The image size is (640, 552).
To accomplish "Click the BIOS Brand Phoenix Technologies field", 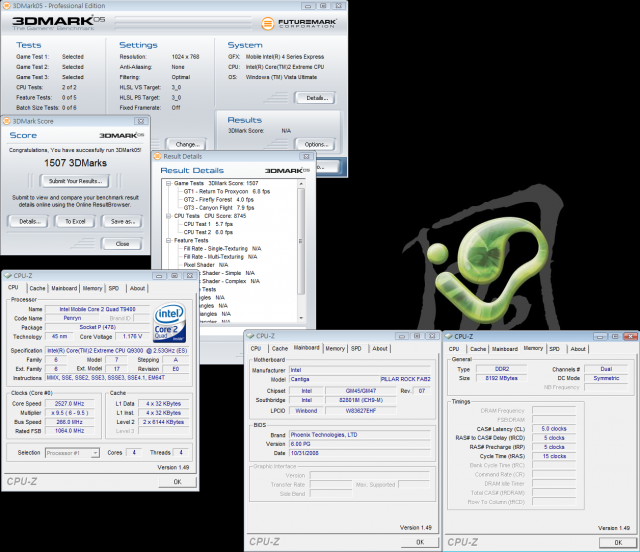I will [360, 435].
